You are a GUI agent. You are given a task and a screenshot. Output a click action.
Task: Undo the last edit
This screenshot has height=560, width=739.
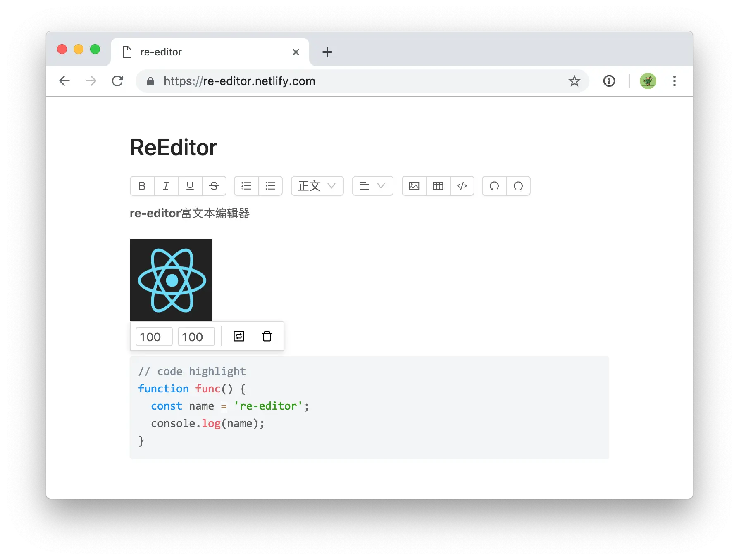click(x=494, y=186)
